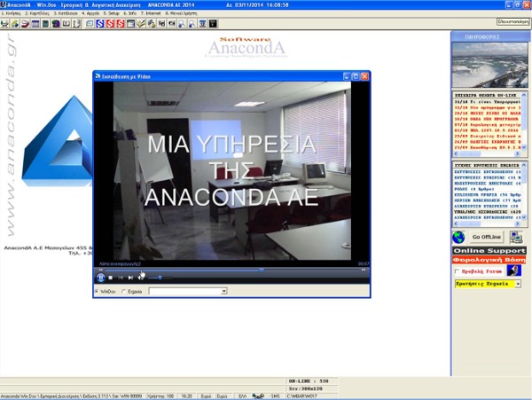532x400 pixels.
Task: Click the first main toolbar icon
Action: point(4,23)
